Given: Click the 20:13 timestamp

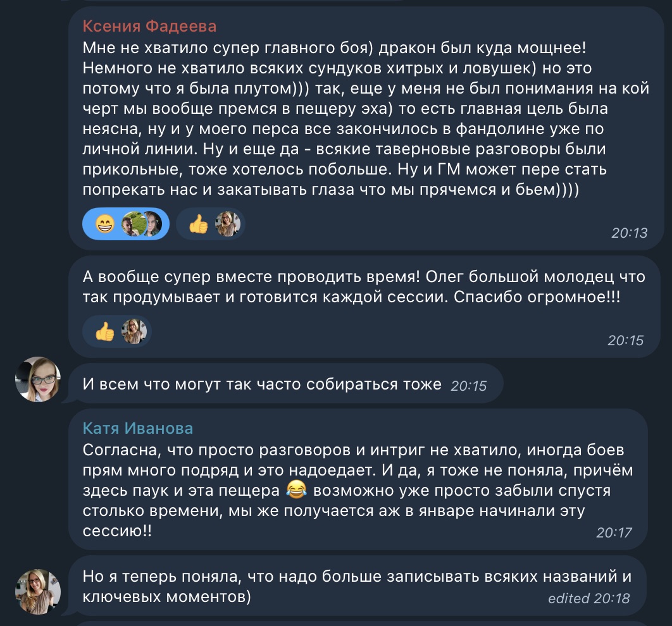Looking at the screenshot, I should (x=629, y=233).
